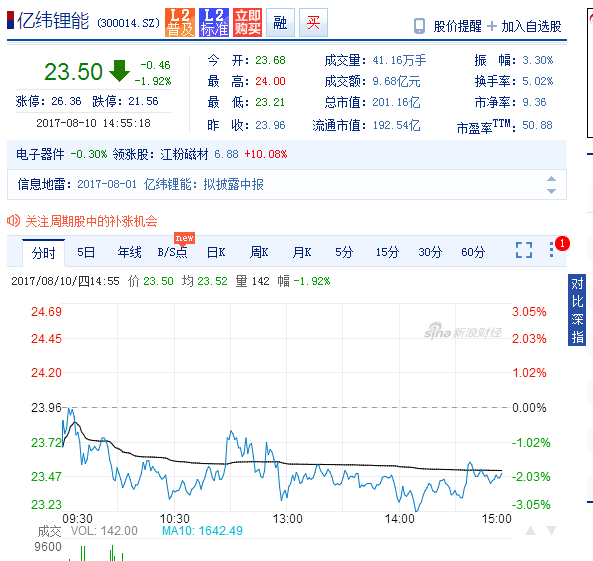This screenshot has width=593, height=561.
Task: Click the red 立即购买 icon
Action: [x=247, y=23]
